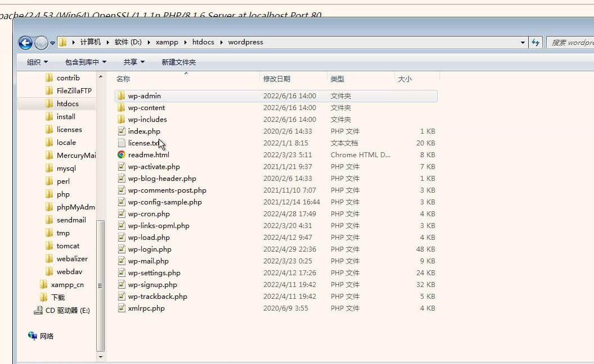Image resolution: width=594 pixels, height=364 pixels.
Task: Expand the chevron after htdocs in breadcrumb
Action: 221,42
